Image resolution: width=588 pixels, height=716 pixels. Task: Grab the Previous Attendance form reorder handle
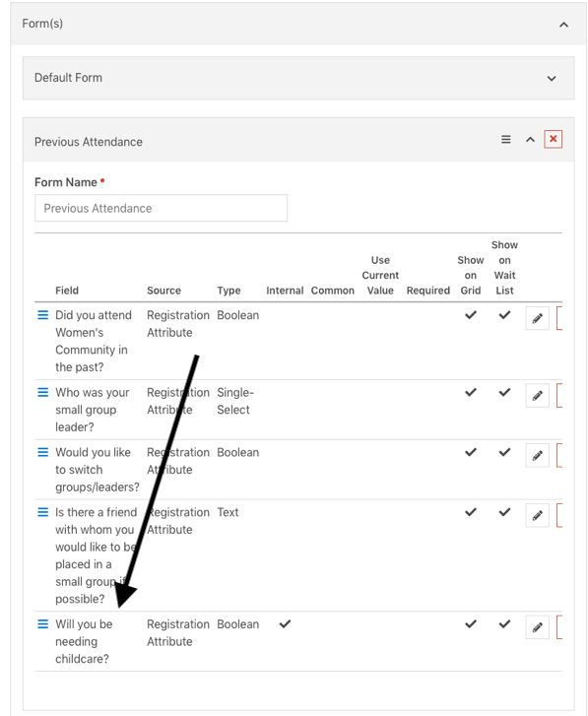[506, 139]
